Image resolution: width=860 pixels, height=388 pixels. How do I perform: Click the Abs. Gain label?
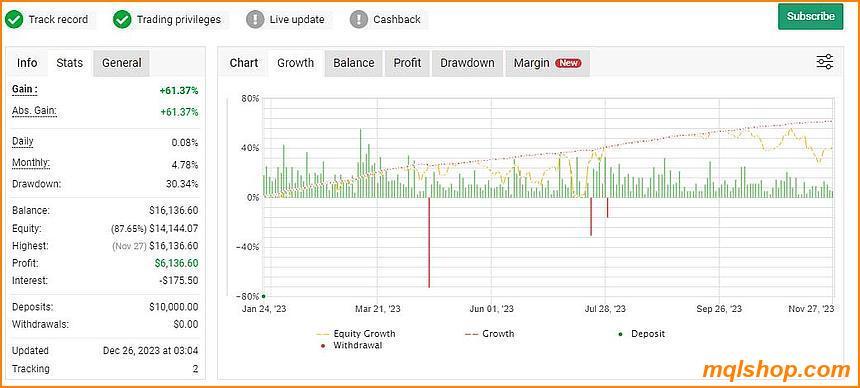point(34,111)
